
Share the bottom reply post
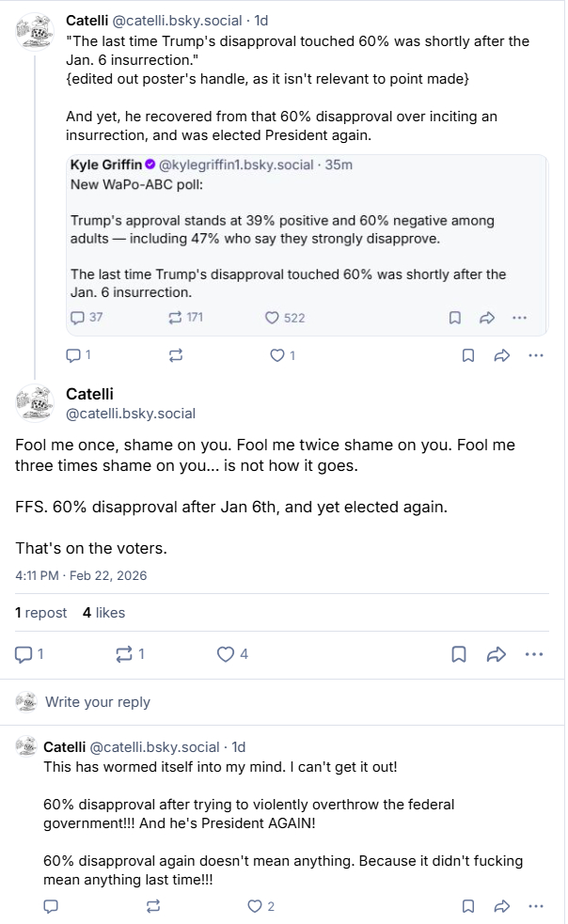pos(501,906)
